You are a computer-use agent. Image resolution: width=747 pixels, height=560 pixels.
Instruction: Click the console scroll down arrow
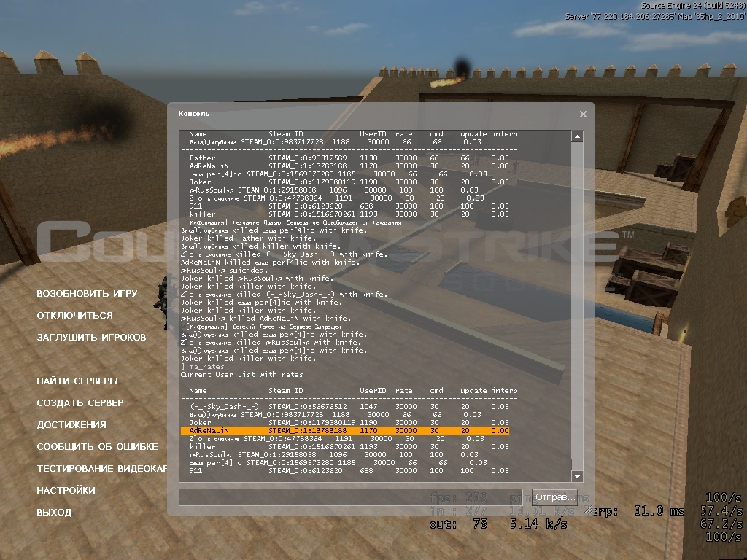click(x=578, y=476)
